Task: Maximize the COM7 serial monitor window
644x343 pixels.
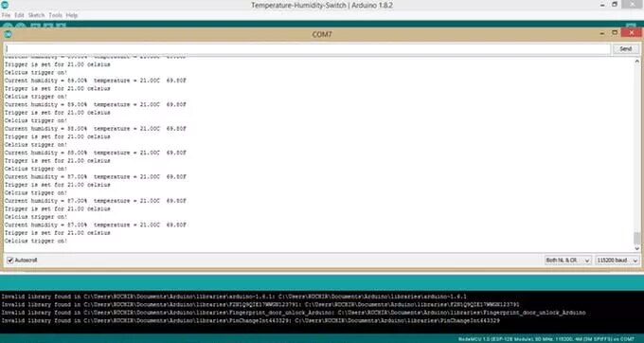Action: click(615, 33)
